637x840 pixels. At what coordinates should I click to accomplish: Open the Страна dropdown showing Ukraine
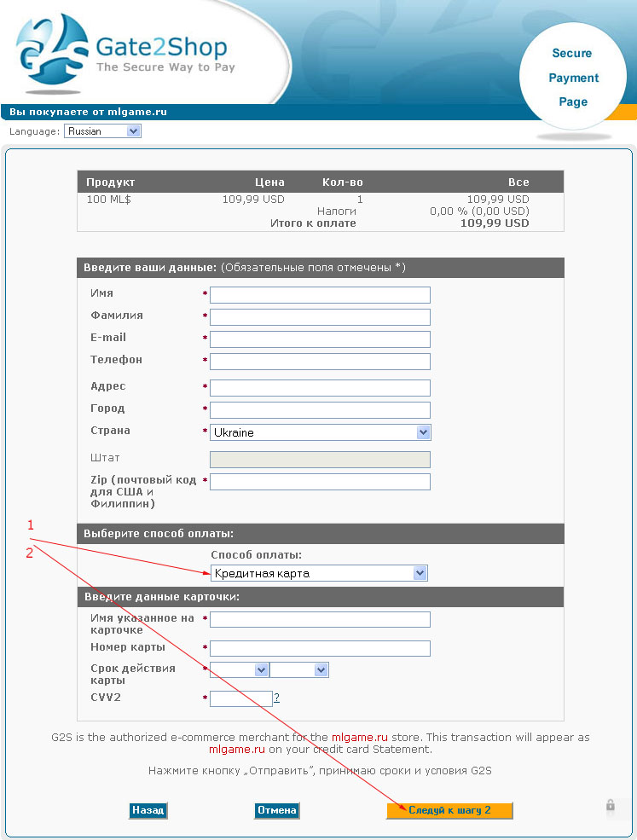[x=320, y=432]
